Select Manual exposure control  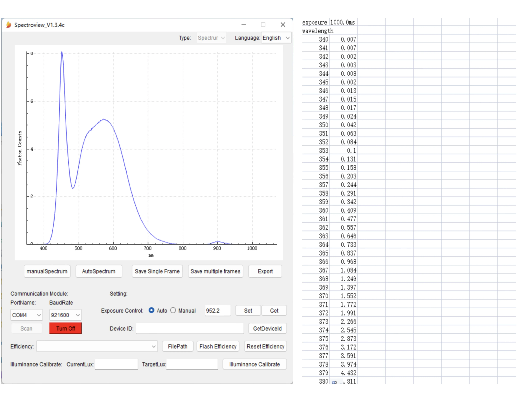[x=173, y=311]
